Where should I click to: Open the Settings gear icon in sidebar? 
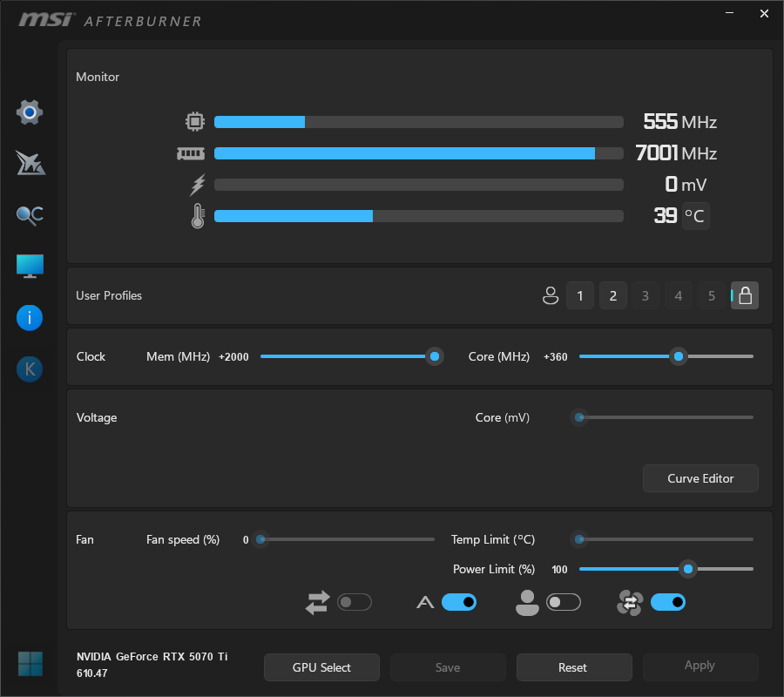(x=30, y=112)
